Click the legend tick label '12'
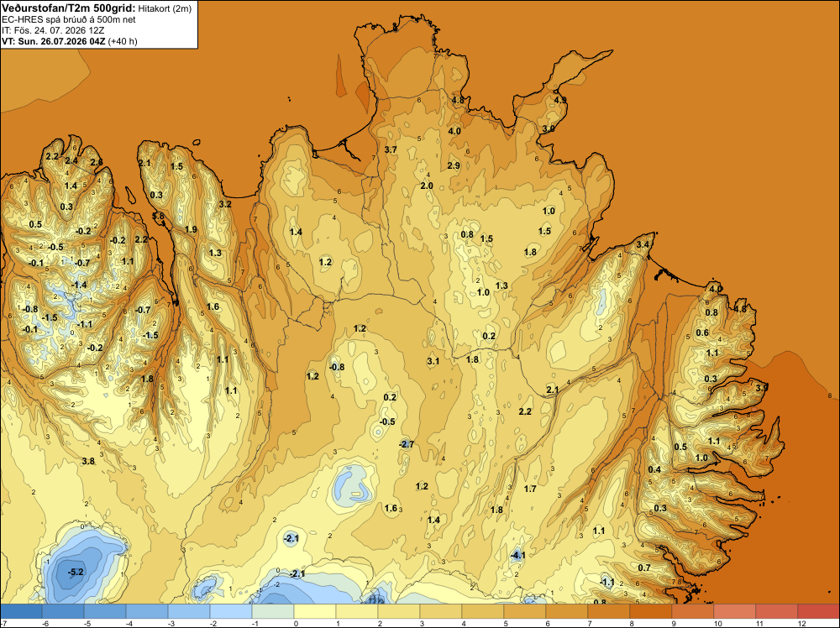The image size is (840, 628). [x=801, y=624]
